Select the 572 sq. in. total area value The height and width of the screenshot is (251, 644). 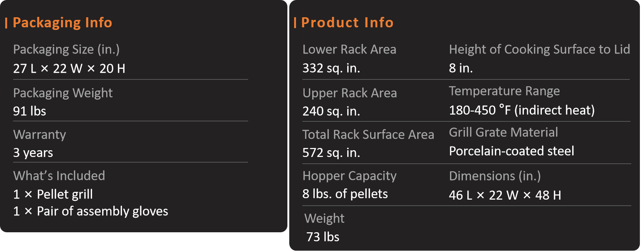tap(331, 153)
